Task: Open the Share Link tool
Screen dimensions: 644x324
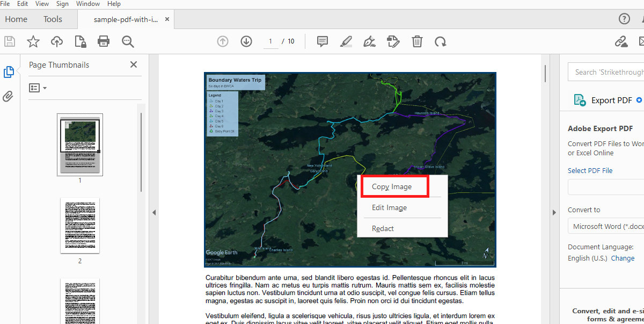Action: click(621, 41)
